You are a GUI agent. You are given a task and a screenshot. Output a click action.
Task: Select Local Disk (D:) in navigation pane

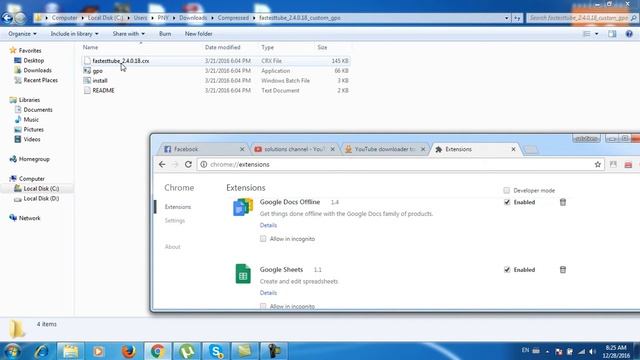(41, 198)
